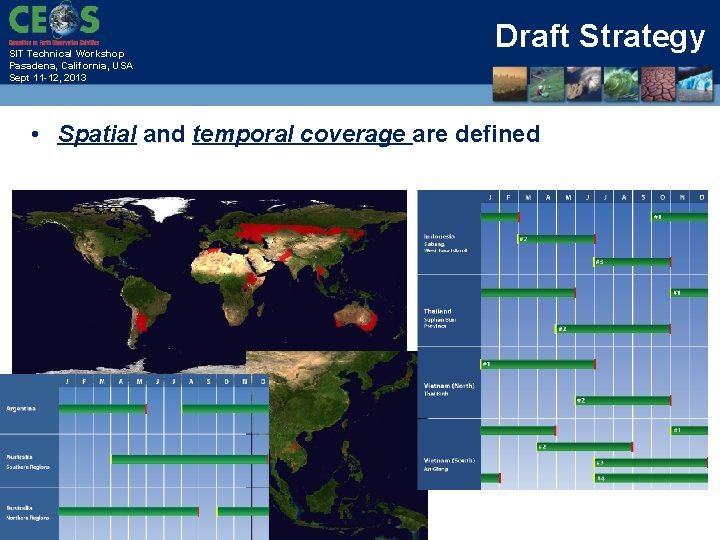
Task: Click Australia Northern Regions short October–December bar
Action: (x=243, y=511)
